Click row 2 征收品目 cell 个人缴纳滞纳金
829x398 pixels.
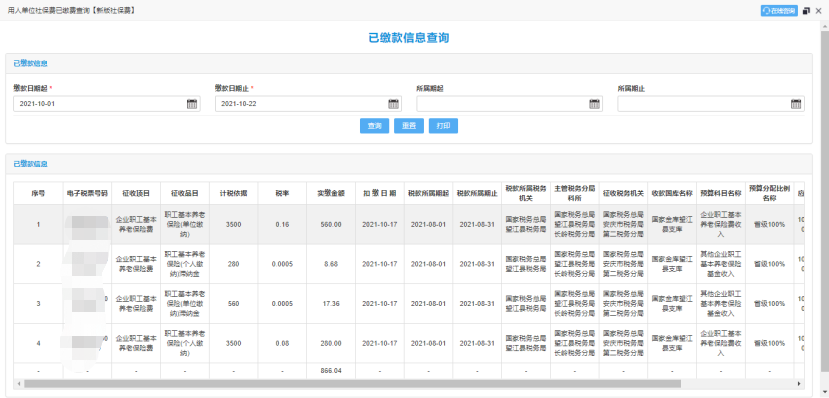(x=185, y=264)
